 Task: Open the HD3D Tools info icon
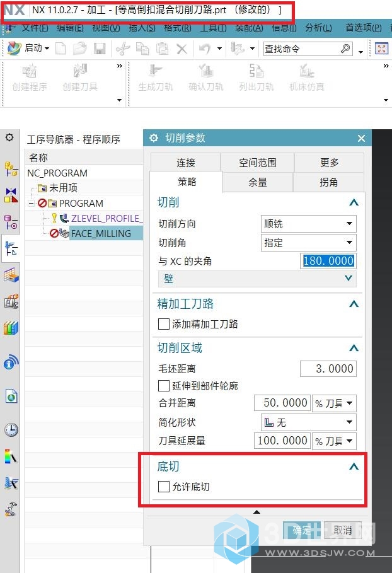tap(11, 362)
